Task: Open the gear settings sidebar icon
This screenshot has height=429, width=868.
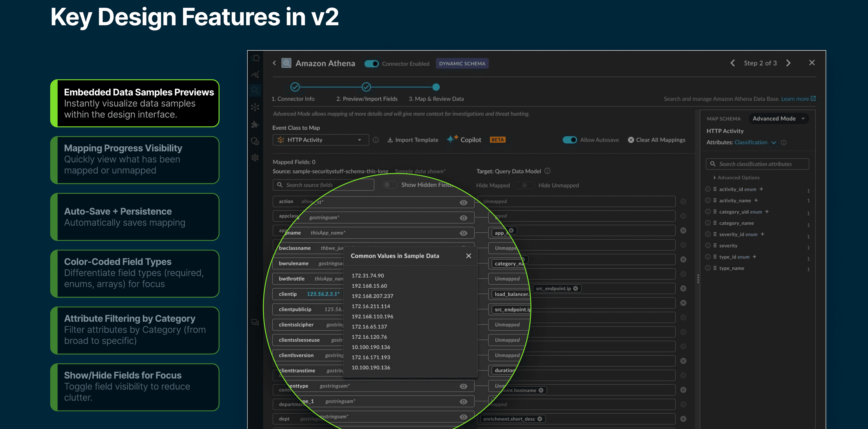Action: (255, 157)
